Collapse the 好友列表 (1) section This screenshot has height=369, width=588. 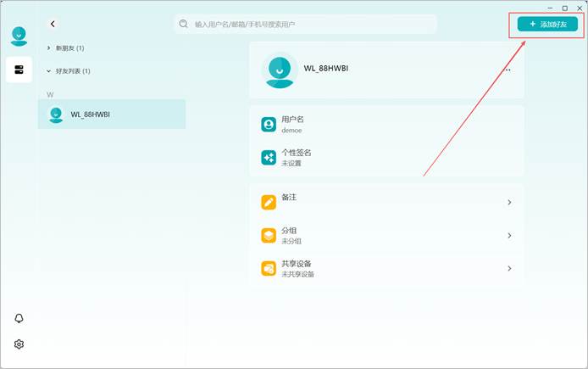point(69,71)
